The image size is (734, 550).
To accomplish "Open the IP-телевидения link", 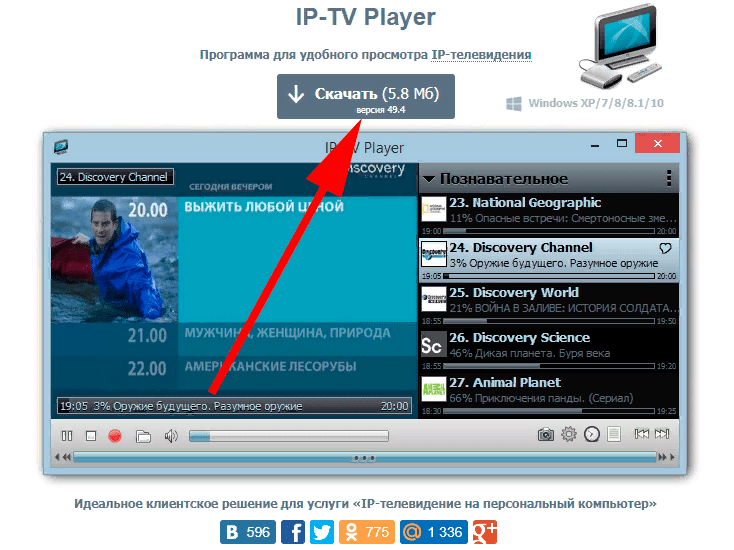I will tap(481, 55).
